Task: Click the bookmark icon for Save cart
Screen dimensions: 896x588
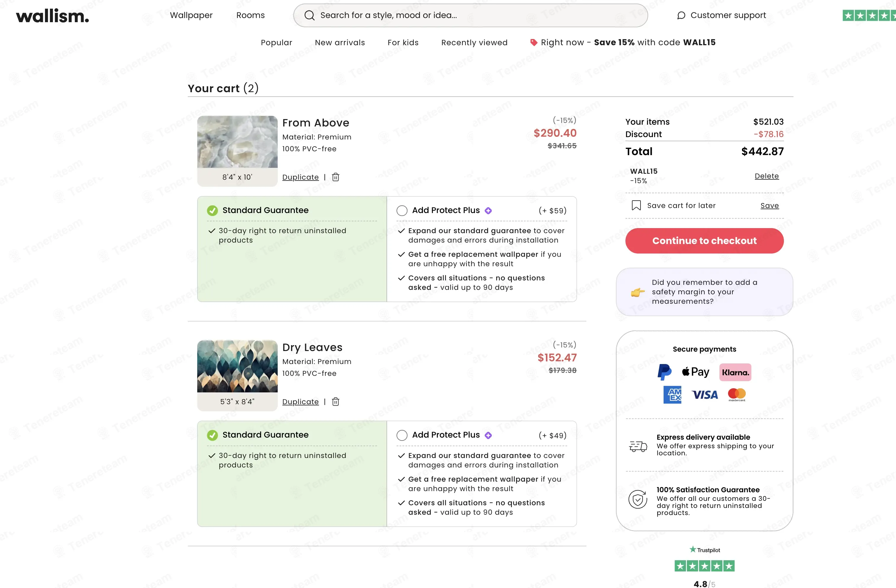Action: click(636, 205)
